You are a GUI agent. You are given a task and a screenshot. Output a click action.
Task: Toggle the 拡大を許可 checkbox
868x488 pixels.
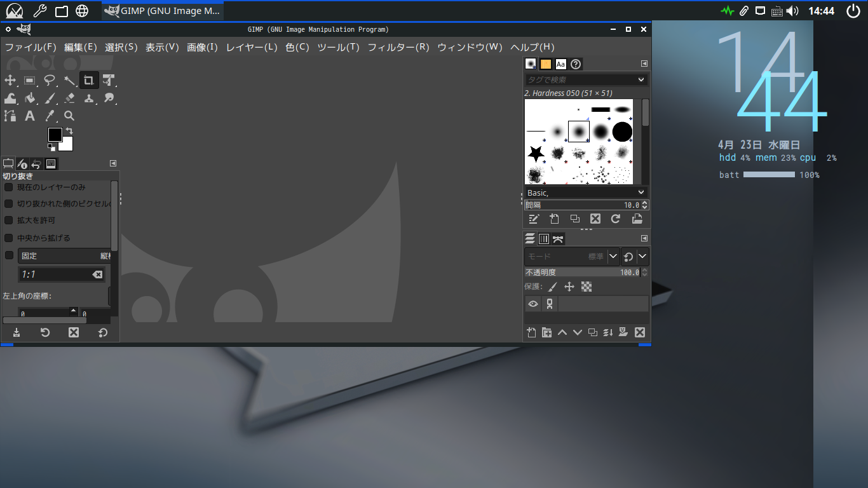pyautogui.click(x=9, y=220)
